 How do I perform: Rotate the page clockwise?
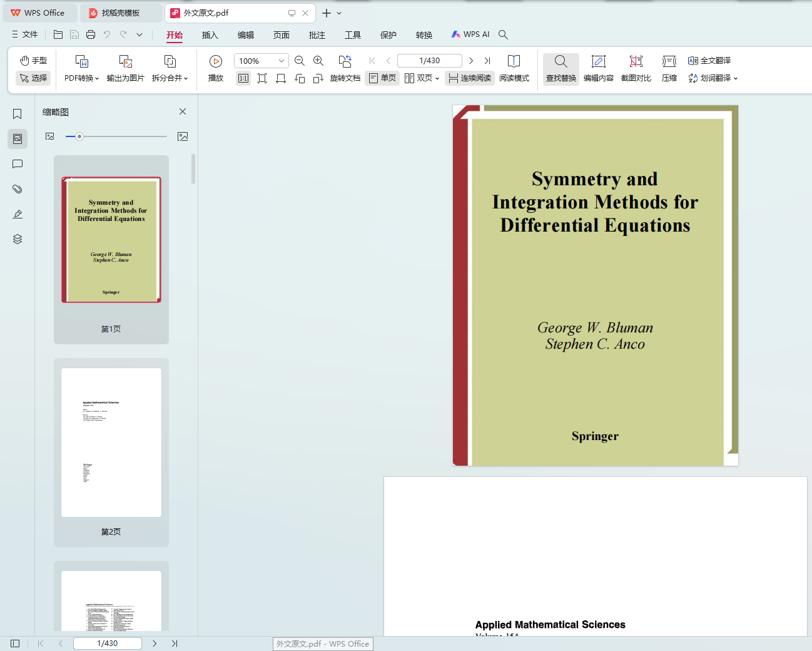click(318, 78)
